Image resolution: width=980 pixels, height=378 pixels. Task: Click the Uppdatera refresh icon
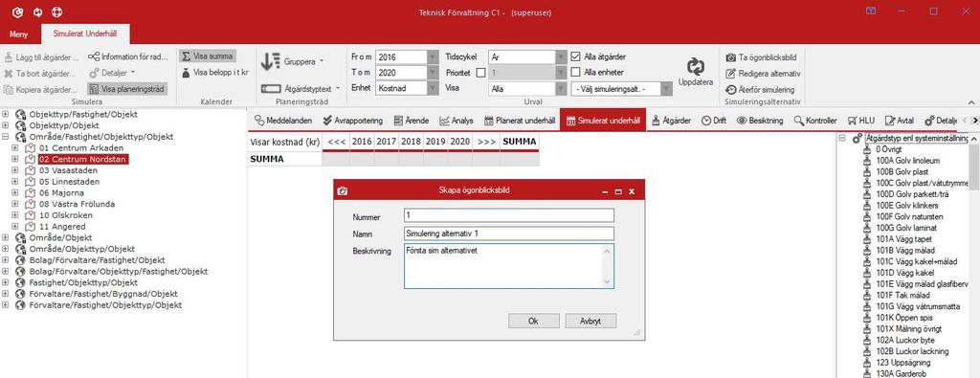(x=695, y=67)
